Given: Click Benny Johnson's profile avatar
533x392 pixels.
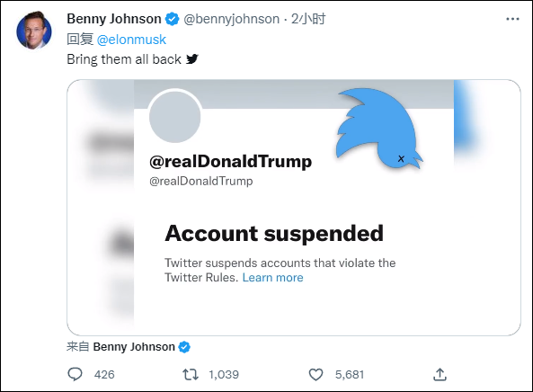Looking at the screenshot, I should (34, 31).
